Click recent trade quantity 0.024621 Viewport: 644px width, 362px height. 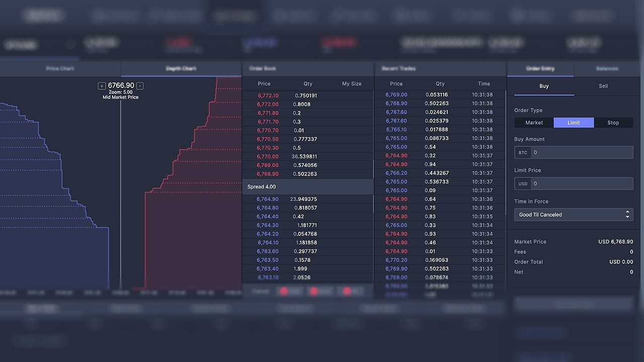[437, 112]
